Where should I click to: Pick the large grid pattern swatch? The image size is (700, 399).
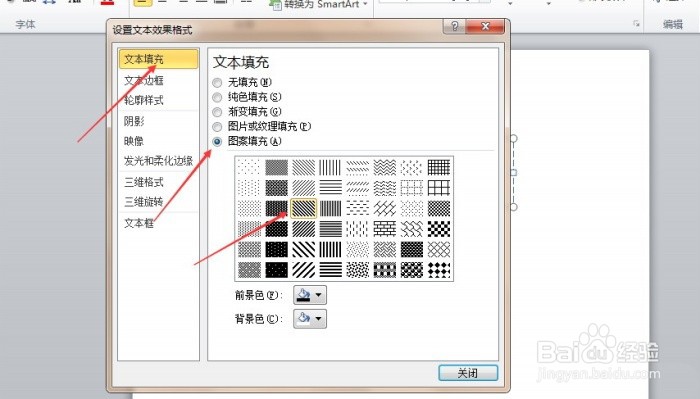pos(438,188)
